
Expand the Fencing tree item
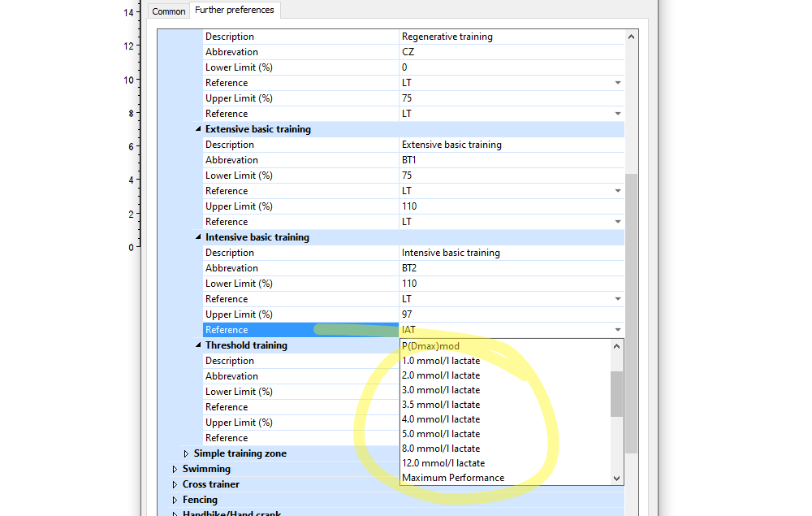pyautogui.click(x=175, y=501)
